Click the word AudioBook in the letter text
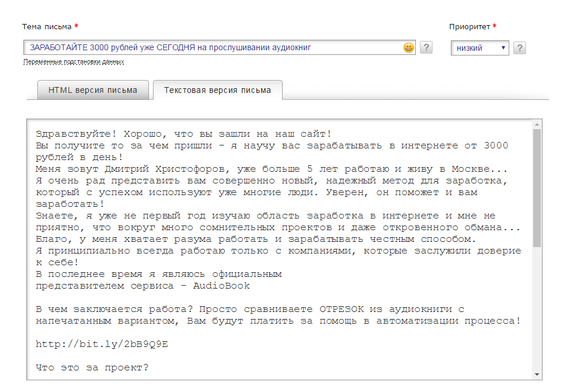This screenshot has width=577, height=392. click(221, 286)
